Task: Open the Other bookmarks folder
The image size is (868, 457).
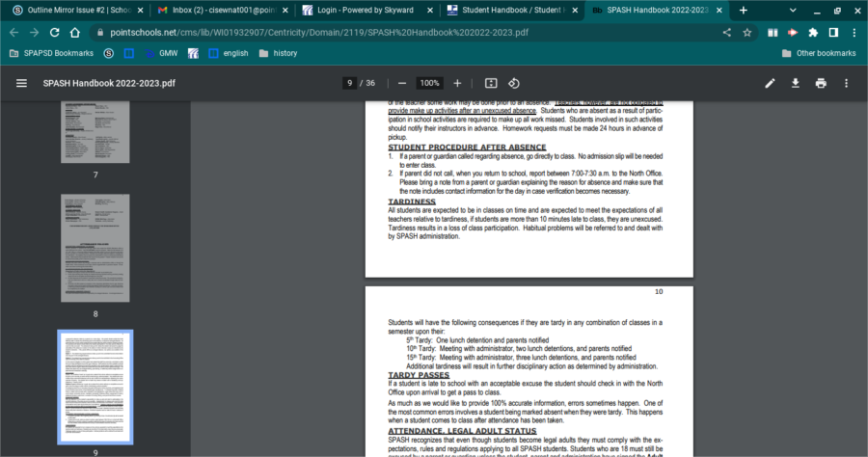Action: coord(819,53)
